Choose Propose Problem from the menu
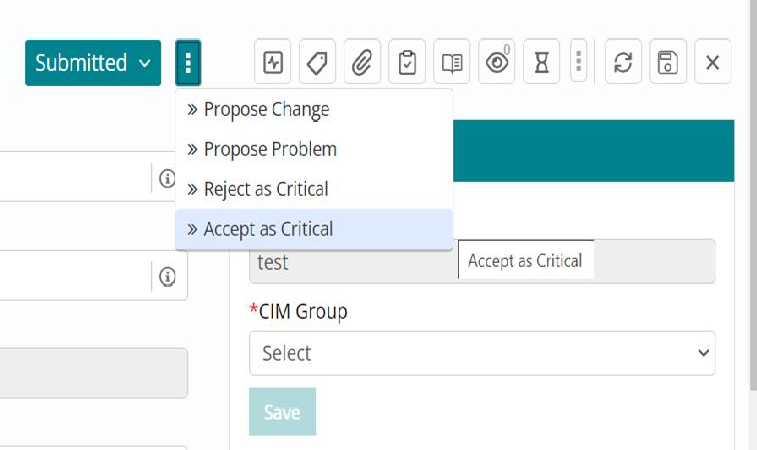This screenshot has width=757, height=450. click(270, 149)
